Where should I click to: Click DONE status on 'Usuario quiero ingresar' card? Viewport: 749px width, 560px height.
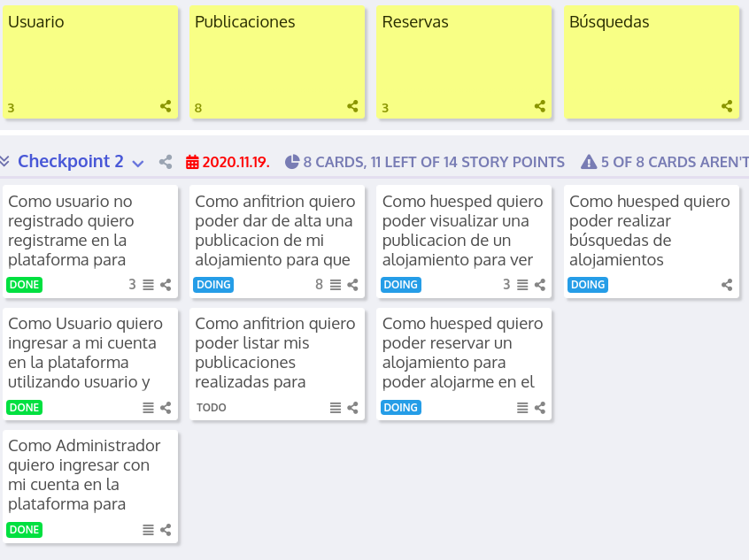[x=25, y=407]
